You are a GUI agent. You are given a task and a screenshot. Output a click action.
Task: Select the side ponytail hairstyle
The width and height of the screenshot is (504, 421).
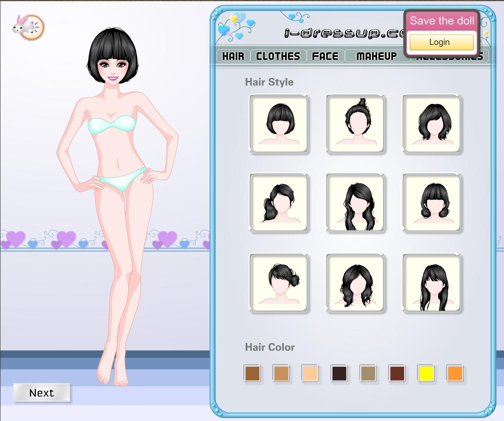pos(278,203)
